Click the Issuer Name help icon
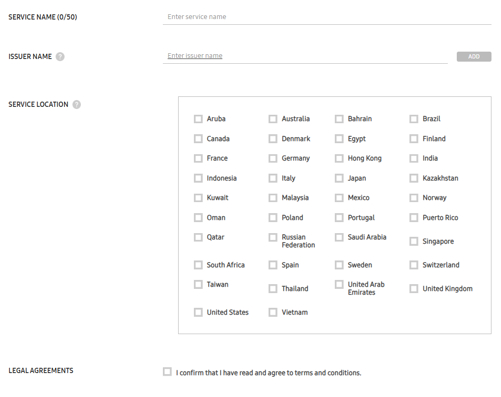Image resolution: width=501 pixels, height=397 pixels. 60,57
